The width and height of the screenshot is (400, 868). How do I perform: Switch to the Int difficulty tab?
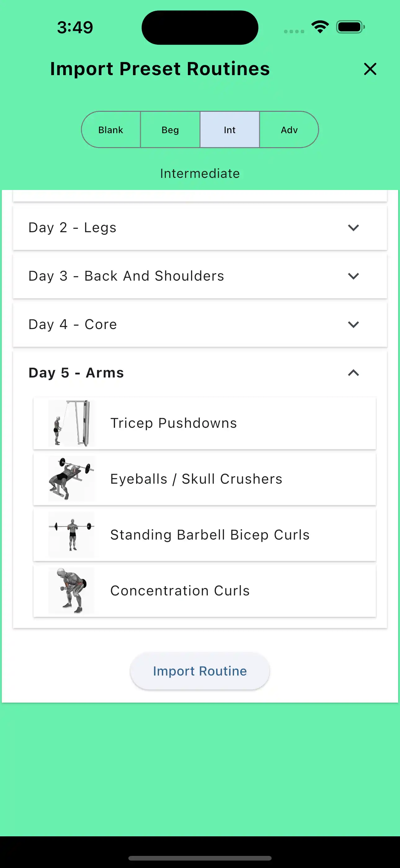tap(229, 129)
